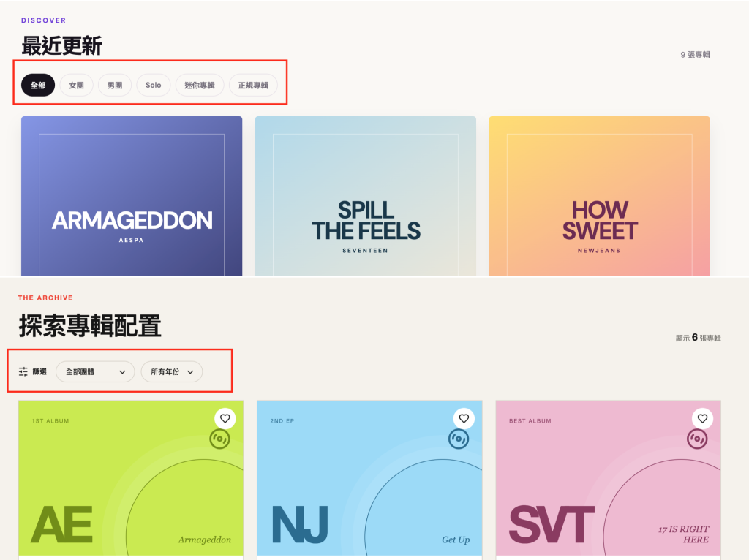Click the disc icon on NJ card
Image resolution: width=749 pixels, height=560 pixels.
(x=459, y=439)
